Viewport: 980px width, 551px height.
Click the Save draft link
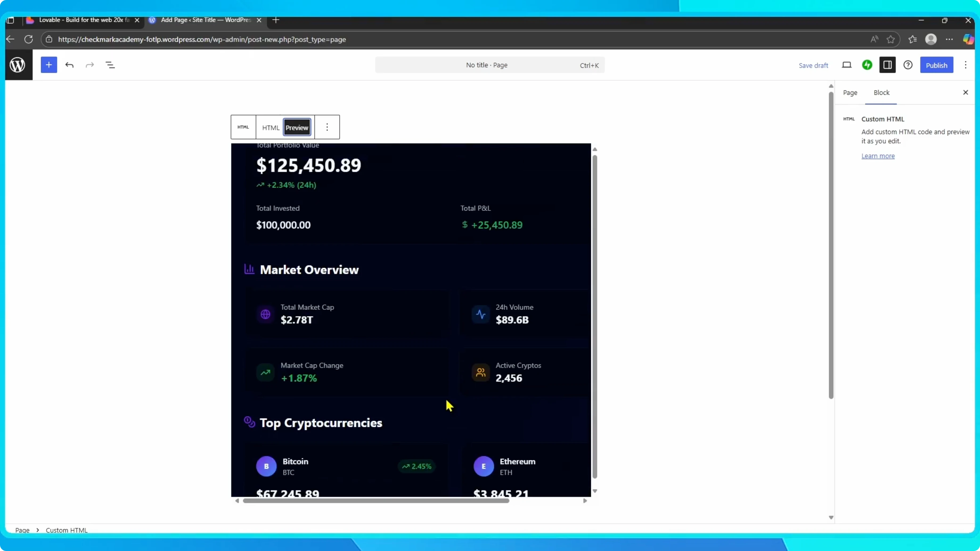(813, 65)
